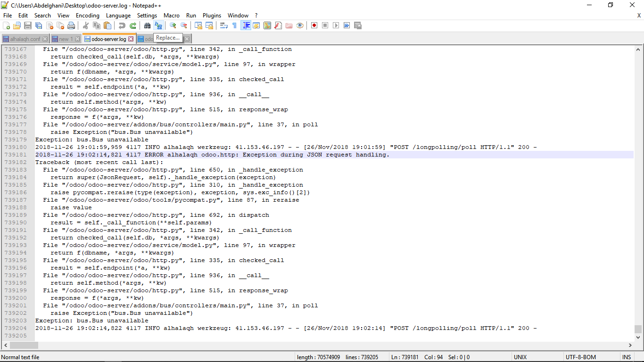
Task: Click the vertical scrollbar down arrow
Action: pyautogui.click(x=638, y=337)
